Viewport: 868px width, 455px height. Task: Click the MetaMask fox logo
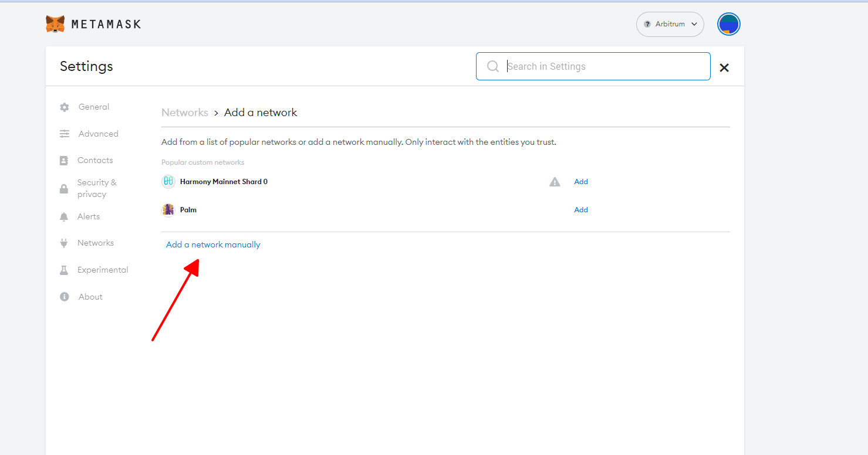tap(55, 24)
